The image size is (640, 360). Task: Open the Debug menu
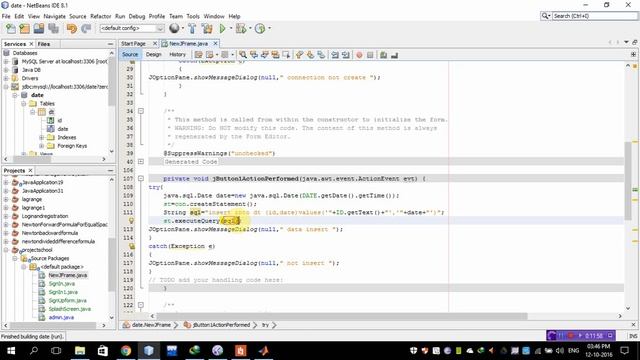click(x=137, y=16)
